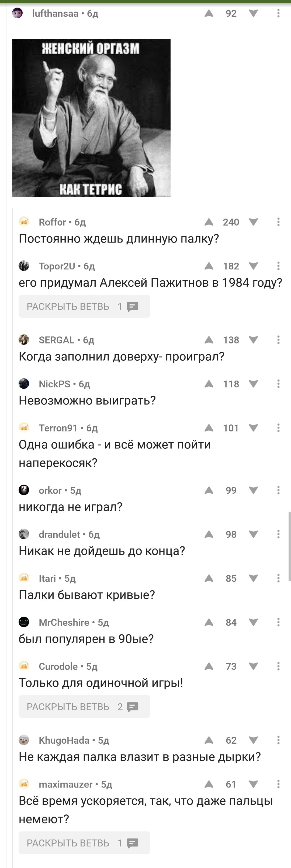
Task: Open overflow menu for maximauzer's comment
Action: [278, 784]
